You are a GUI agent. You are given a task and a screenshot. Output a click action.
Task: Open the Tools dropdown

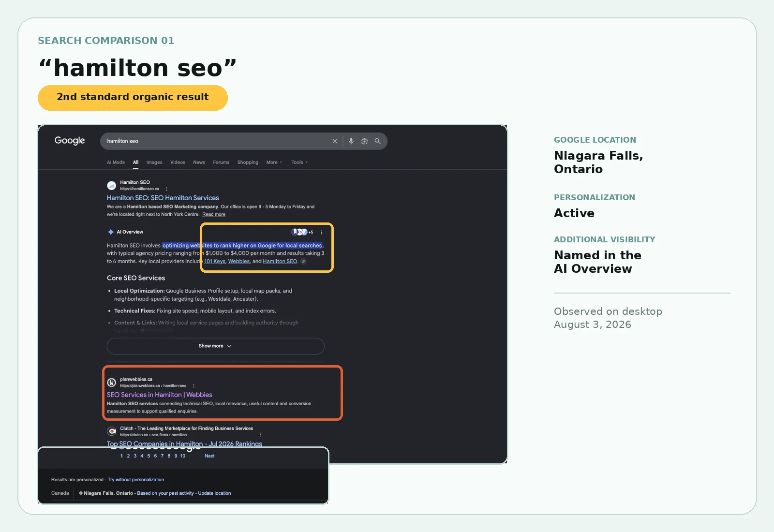(x=299, y=163)
